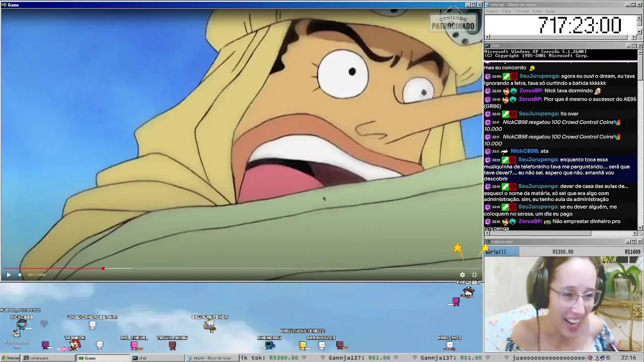Open the Ajuda menu in Bloco de notas
This screenshot has height=362, width=644.
click(550, 11)
